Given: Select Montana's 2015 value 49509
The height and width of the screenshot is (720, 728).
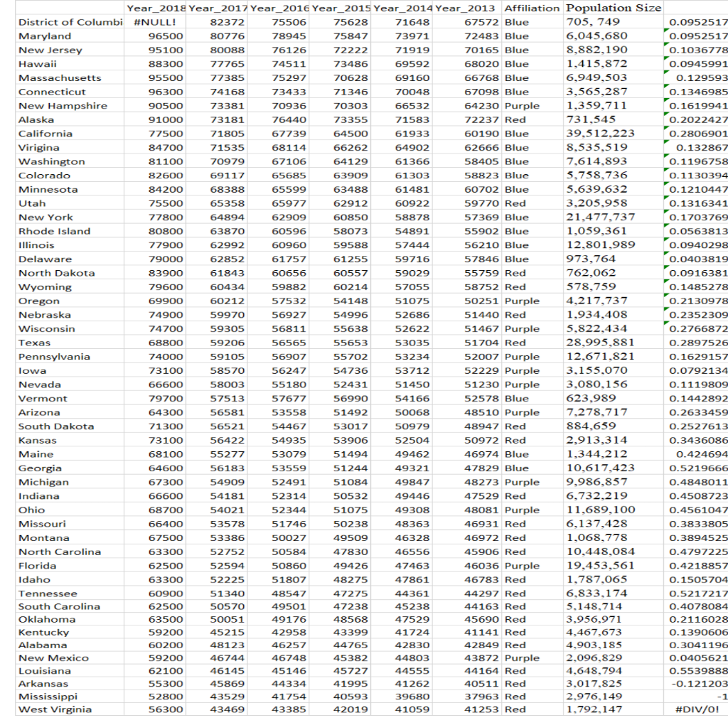Looking at the screenshot, I should (x=341, y=537).
